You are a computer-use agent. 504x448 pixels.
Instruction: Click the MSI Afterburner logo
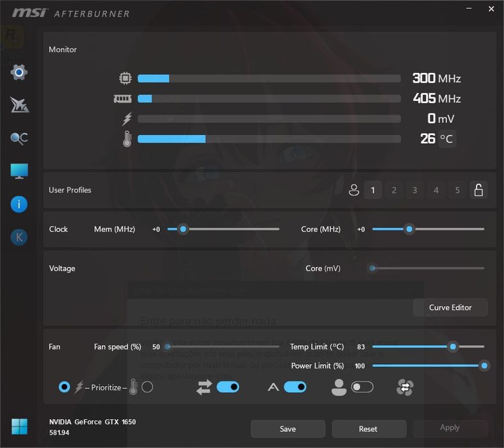tap(71, 13)
